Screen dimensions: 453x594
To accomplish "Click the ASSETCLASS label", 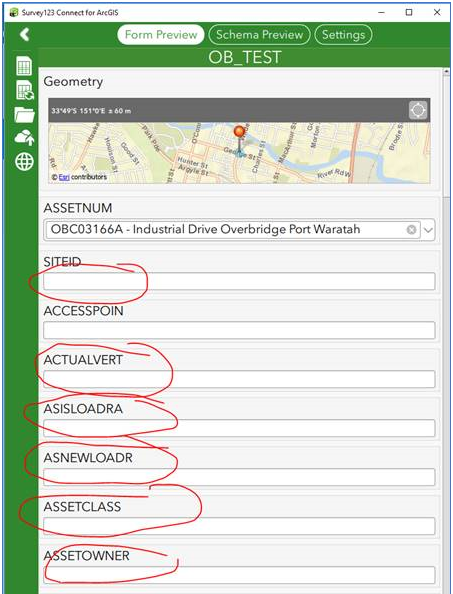I will [82, 506].
